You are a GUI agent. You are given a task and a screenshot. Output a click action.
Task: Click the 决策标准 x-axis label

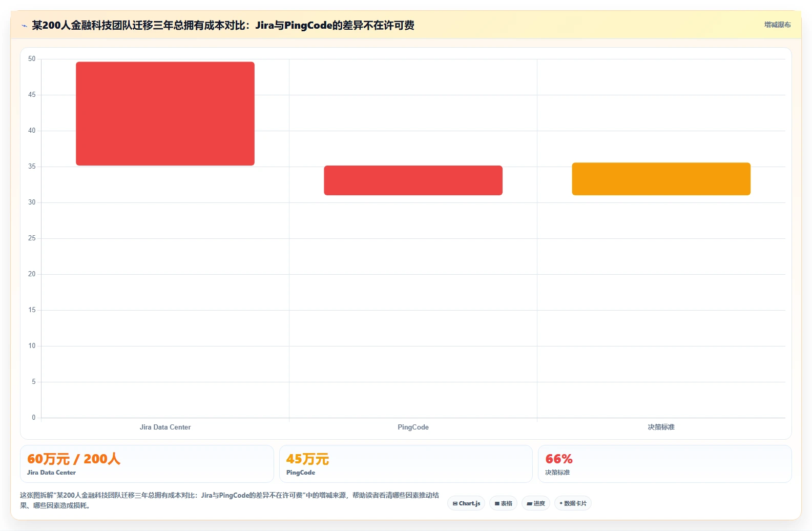(x=661, y=427)
